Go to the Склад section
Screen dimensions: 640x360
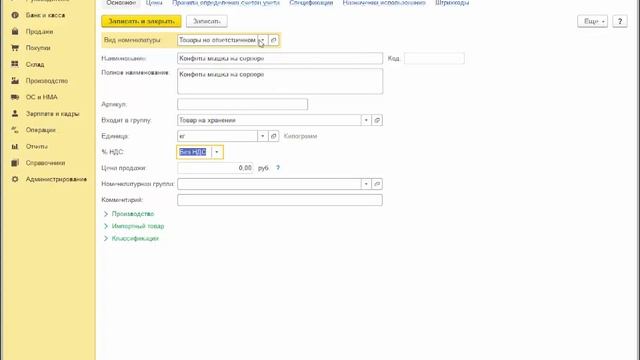pos(35,64)
